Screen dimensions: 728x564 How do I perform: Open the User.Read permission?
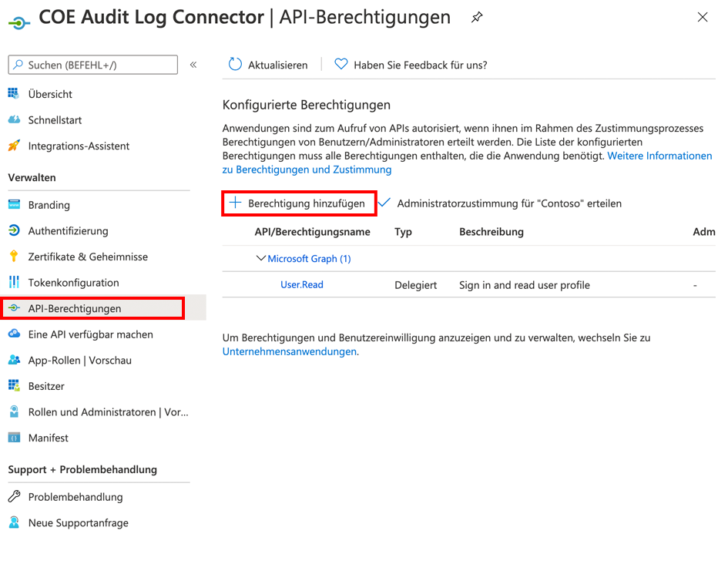click(x=302, y=285)
